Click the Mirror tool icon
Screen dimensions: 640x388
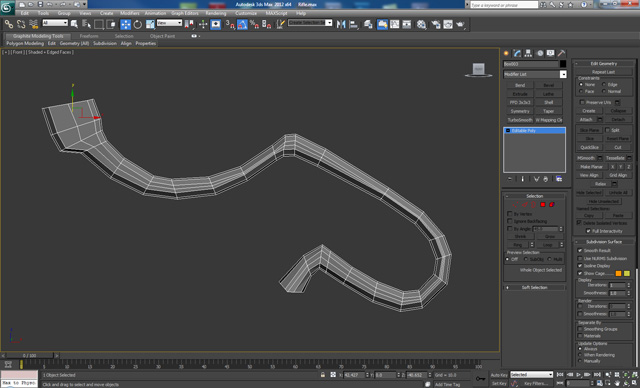(341, 24)
